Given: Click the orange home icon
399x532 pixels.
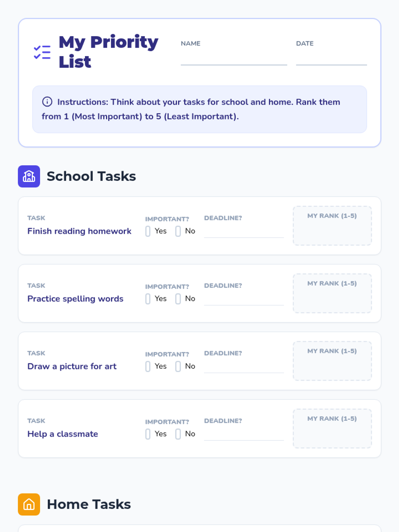Looking at the screenshot, I should point(29,504).
